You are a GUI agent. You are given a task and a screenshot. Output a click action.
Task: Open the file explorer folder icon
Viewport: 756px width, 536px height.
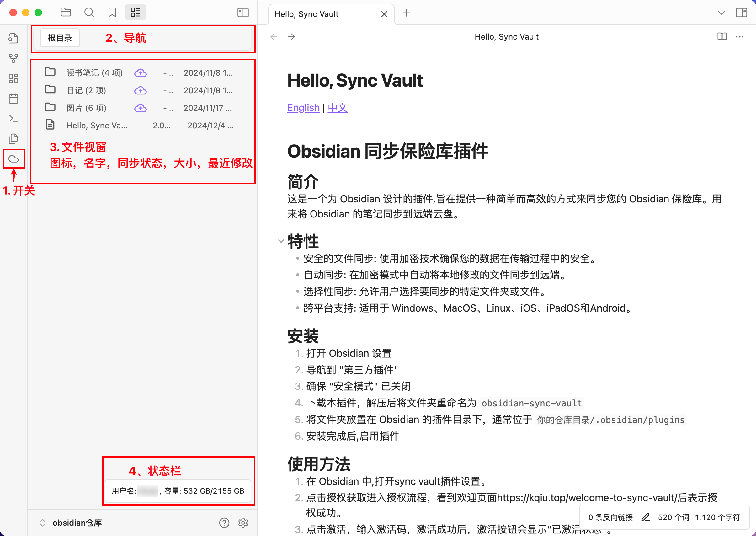pos(66,13)
